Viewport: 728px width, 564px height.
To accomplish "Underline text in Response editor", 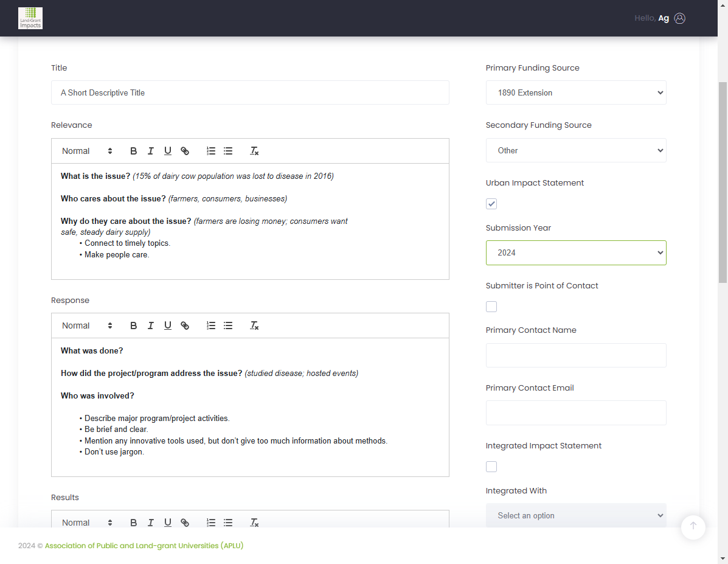I will tap(168, 326).
